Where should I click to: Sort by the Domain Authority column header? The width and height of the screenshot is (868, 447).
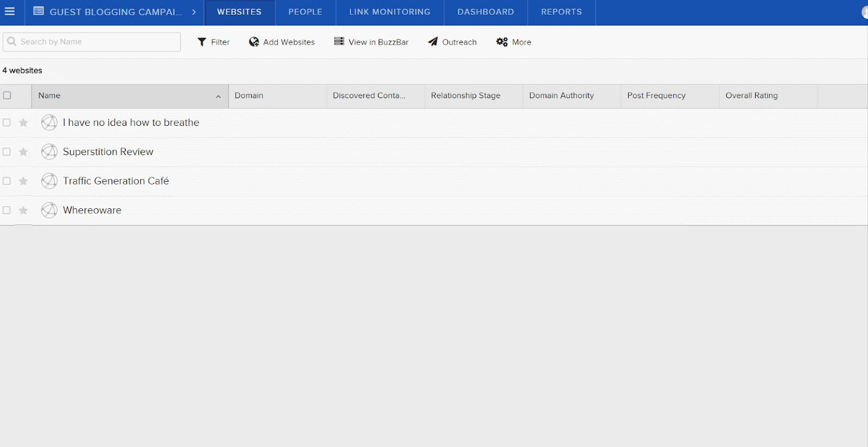[561, 95]
